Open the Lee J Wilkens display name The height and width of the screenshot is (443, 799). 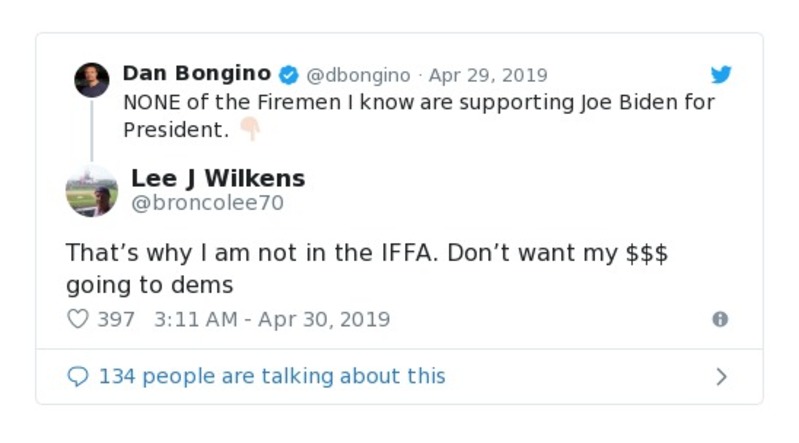tap(218, 179)
